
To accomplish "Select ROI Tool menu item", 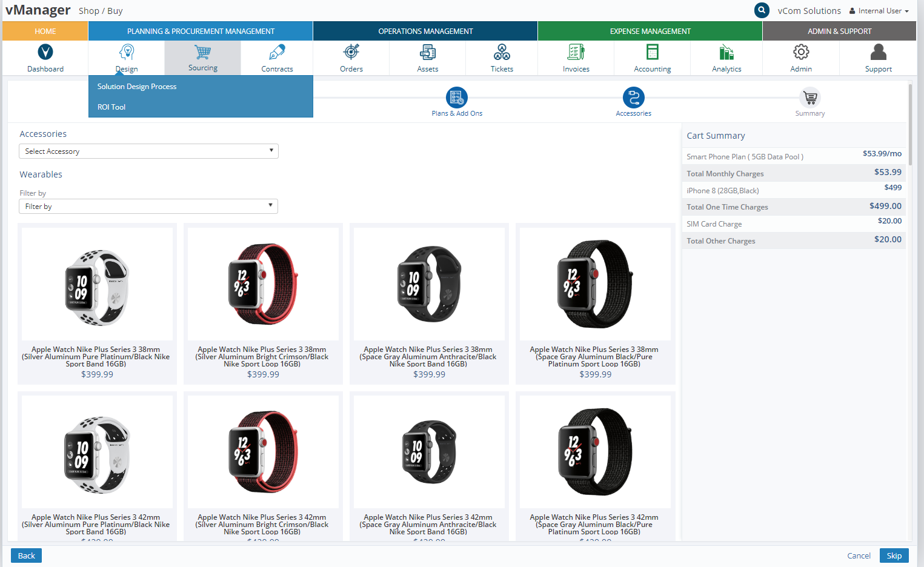I will (x=111, y=107).
